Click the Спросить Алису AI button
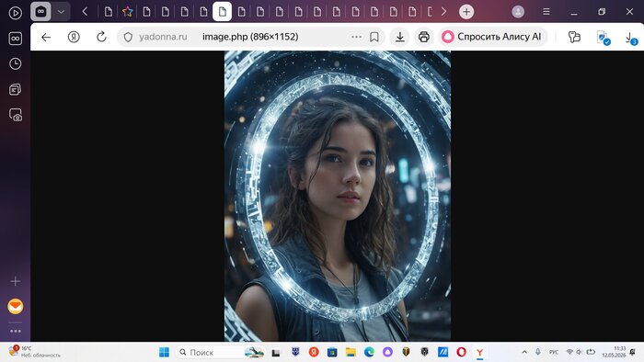644x362 pixels. pyautogui.click(x=492, y=37)
